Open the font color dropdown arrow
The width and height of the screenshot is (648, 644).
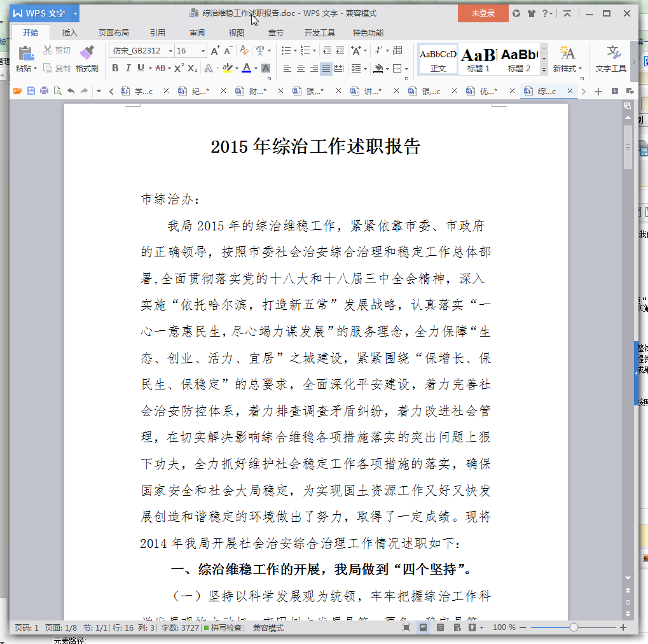pos(256,67)
